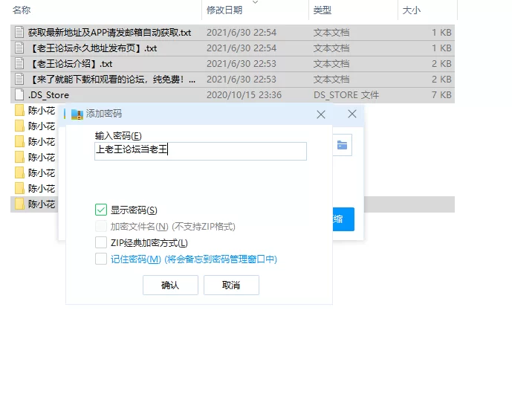Click blank file icon of .DS_Store
The image size is (512, 420).
(x=19, y=94)
